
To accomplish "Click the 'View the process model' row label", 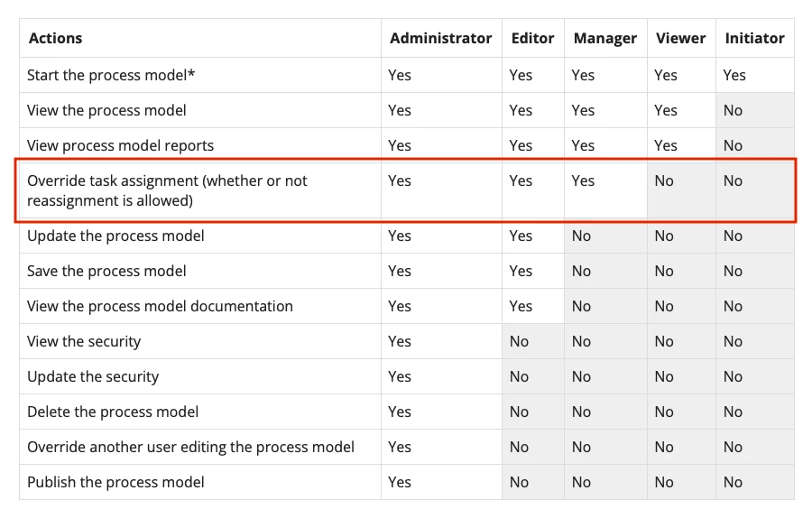I will 106,110.
